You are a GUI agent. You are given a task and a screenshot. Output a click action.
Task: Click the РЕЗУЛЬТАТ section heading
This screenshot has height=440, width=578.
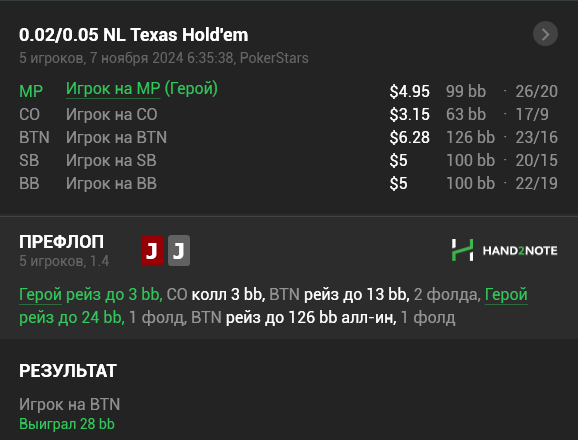coord(68,371)
